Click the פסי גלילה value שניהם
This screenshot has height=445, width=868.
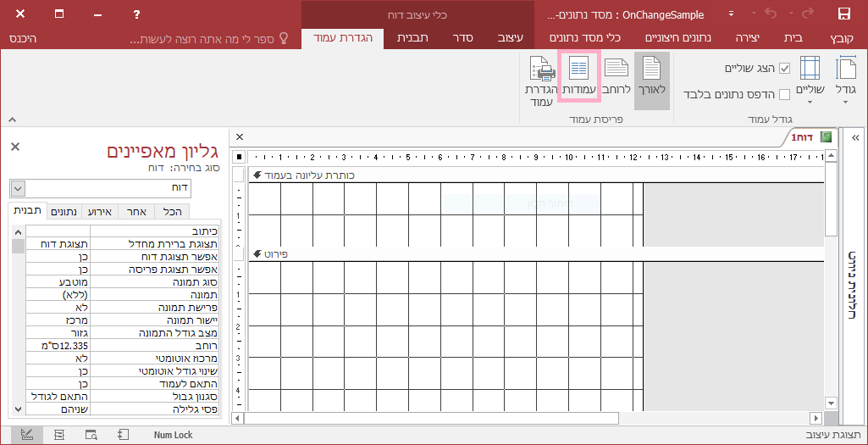58,409
